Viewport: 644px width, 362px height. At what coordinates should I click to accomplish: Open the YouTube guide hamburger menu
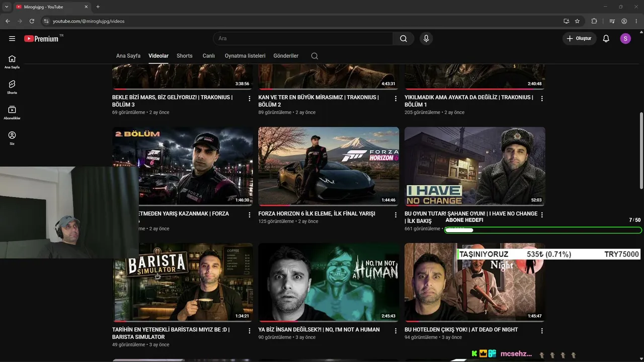(12, 39)
